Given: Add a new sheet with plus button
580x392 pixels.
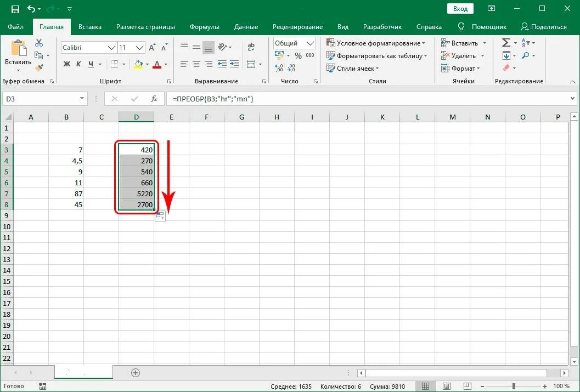Looking at the screenshot, I should tap(136, 373).
